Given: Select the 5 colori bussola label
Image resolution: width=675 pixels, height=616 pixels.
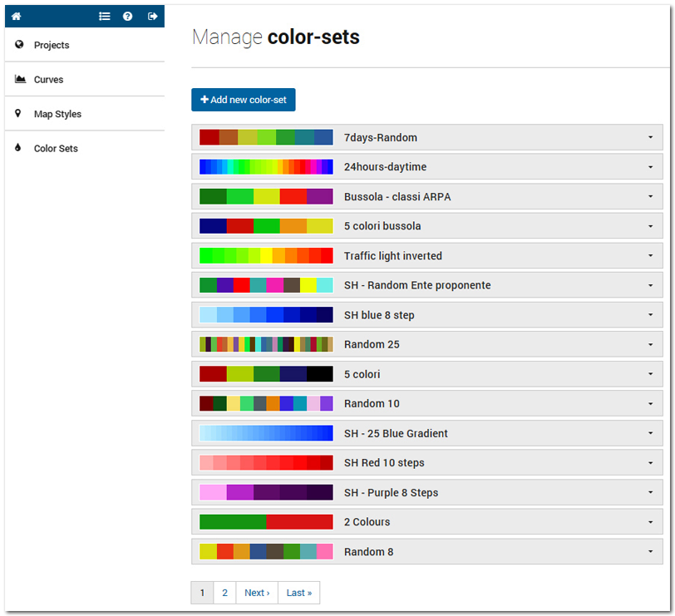Looking at the screenshot, I should tap(382, 226).
